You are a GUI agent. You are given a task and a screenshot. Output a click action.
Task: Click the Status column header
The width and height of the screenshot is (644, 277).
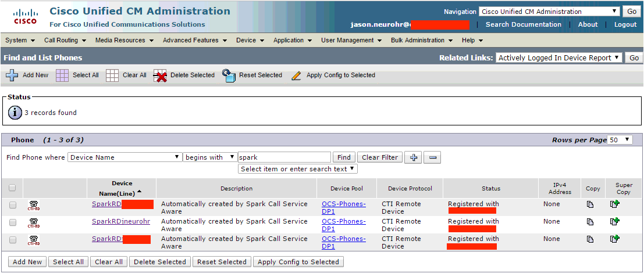pyautogui.click(x=491, y=189)
